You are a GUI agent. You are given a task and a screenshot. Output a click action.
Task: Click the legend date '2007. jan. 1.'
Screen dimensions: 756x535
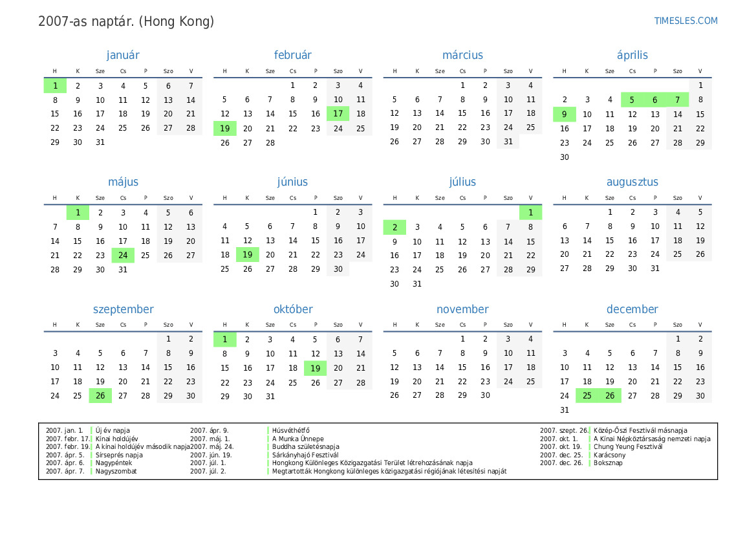coord(65,430)
